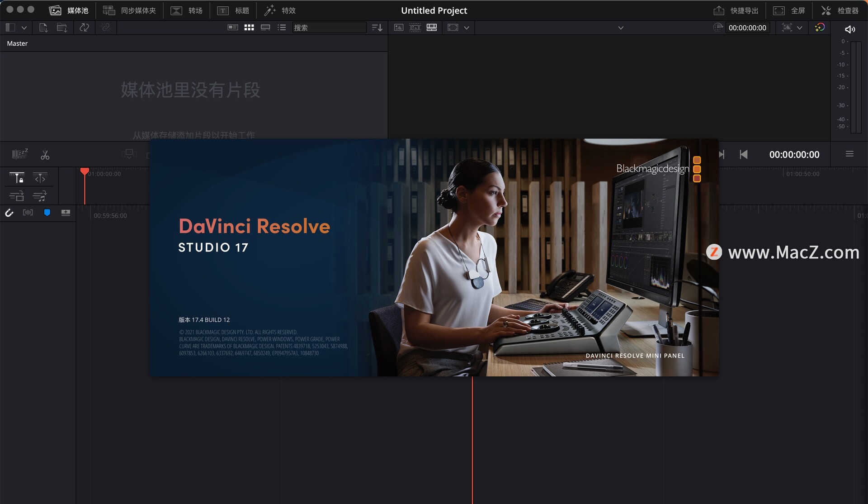
Task: Open the 转场 transitions tab
Action: 186,10
